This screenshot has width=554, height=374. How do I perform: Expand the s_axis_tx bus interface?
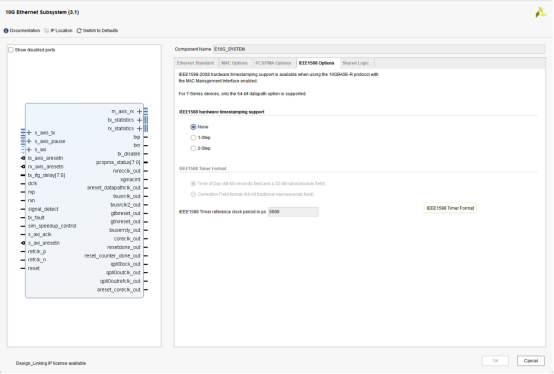coord(29,133)
